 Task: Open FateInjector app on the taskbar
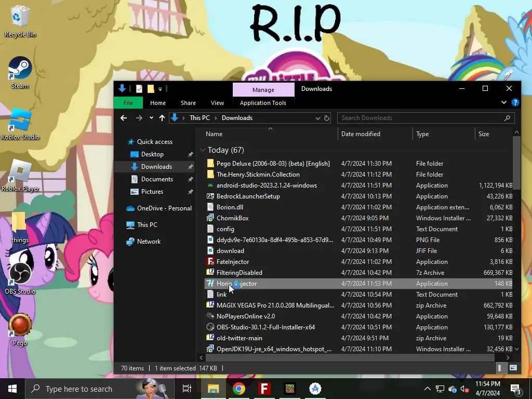tap(264, 389)
